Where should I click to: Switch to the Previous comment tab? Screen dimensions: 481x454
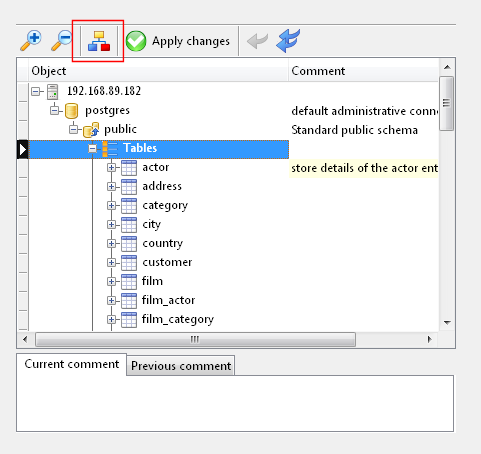181,366
